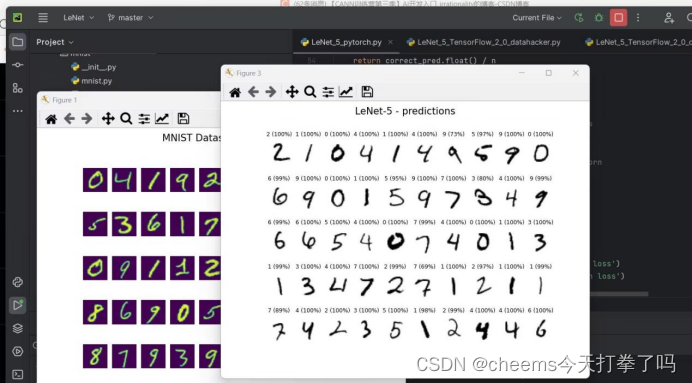Select Pan tool in Figure 3 toolbar
Viewport: 692px width, 383px height.
coord(292,92)
